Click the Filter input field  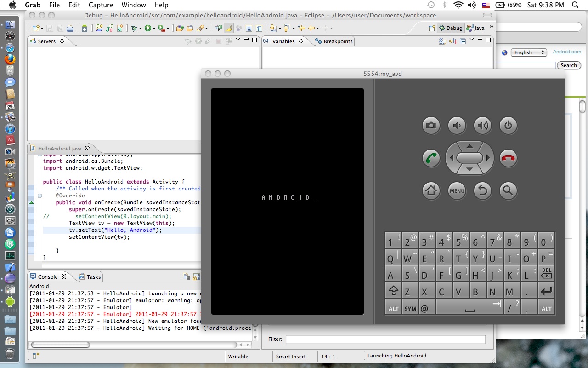point(385,339)
